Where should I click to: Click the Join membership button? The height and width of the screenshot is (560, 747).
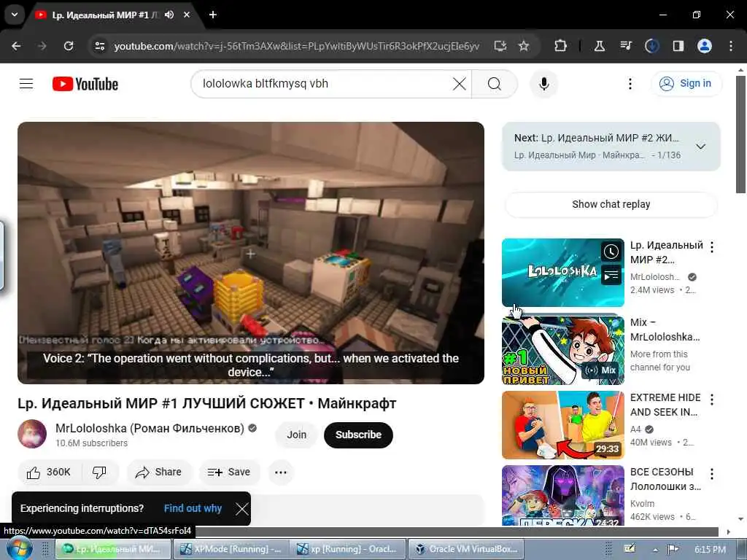296,435
